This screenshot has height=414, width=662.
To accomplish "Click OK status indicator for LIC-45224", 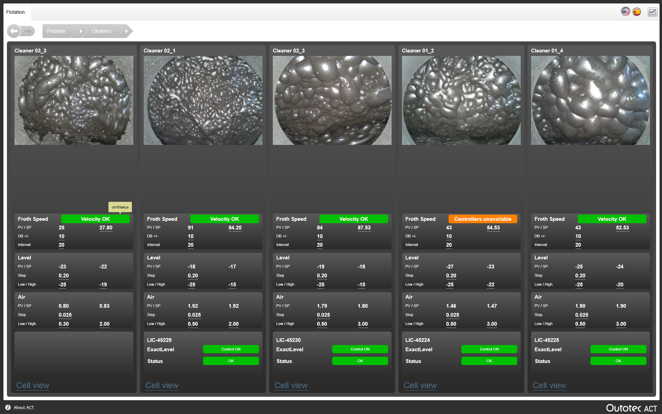I will click(489, 361).
